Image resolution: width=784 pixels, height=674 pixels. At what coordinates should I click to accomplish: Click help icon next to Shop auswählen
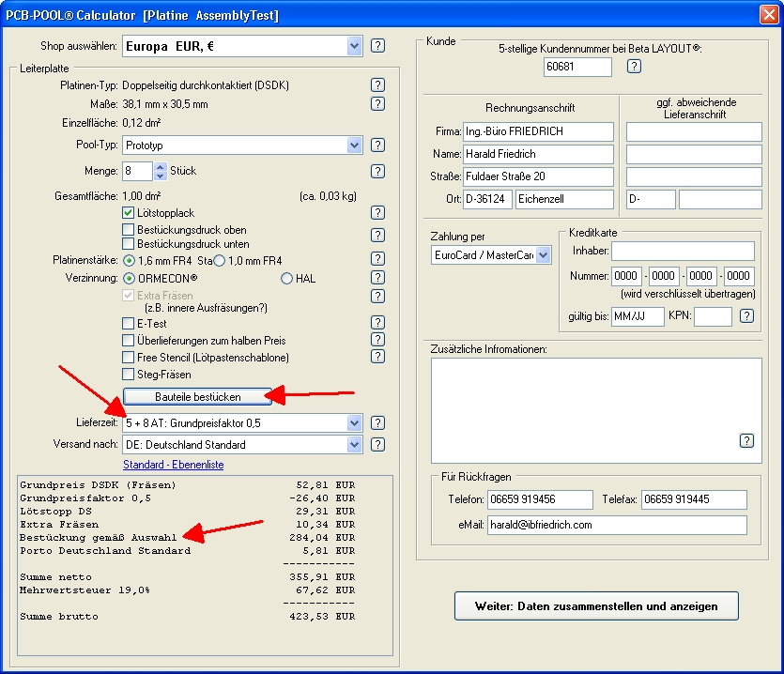point(377,46)
